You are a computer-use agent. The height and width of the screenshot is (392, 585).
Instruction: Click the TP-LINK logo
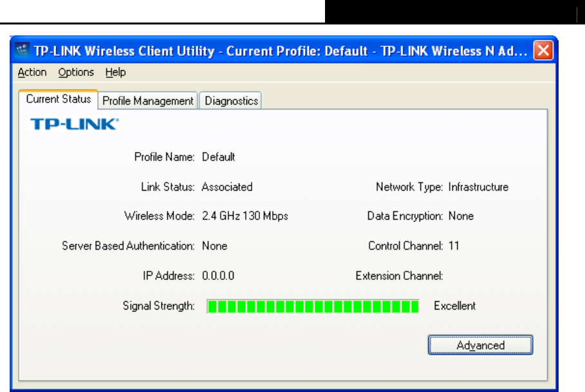click(x=74, y=124)
